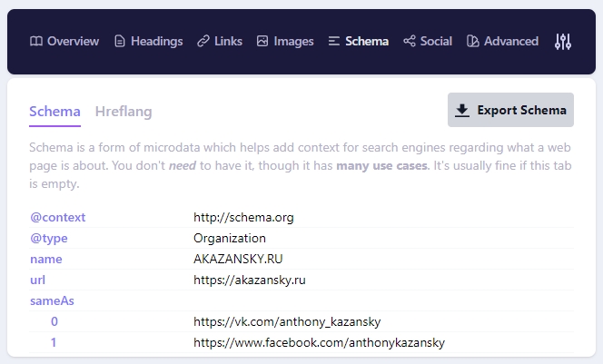The image size is (603, 364).
Task: Click the Social share icon
Action: tap(410, 41)
